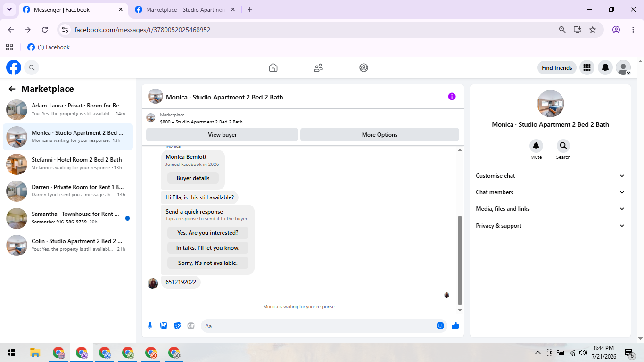Image resolution: width=644 pixels, height=362 pixels.
Task: Show hidden system tray icons
Action: point(538,353)
